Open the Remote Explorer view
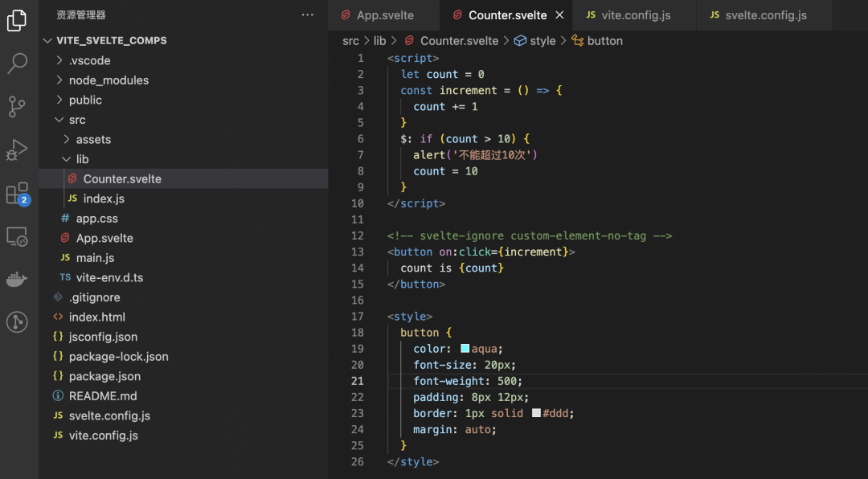Image resolution: width=868 pixels, height=479 pixels. point(17,236)
